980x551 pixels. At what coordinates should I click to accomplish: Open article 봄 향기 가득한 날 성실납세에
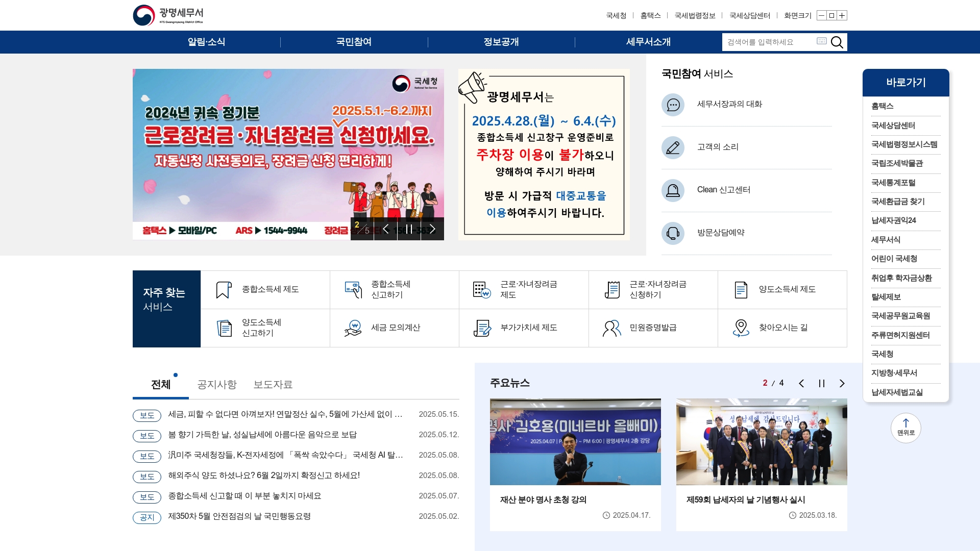click(x=262, y=435)
